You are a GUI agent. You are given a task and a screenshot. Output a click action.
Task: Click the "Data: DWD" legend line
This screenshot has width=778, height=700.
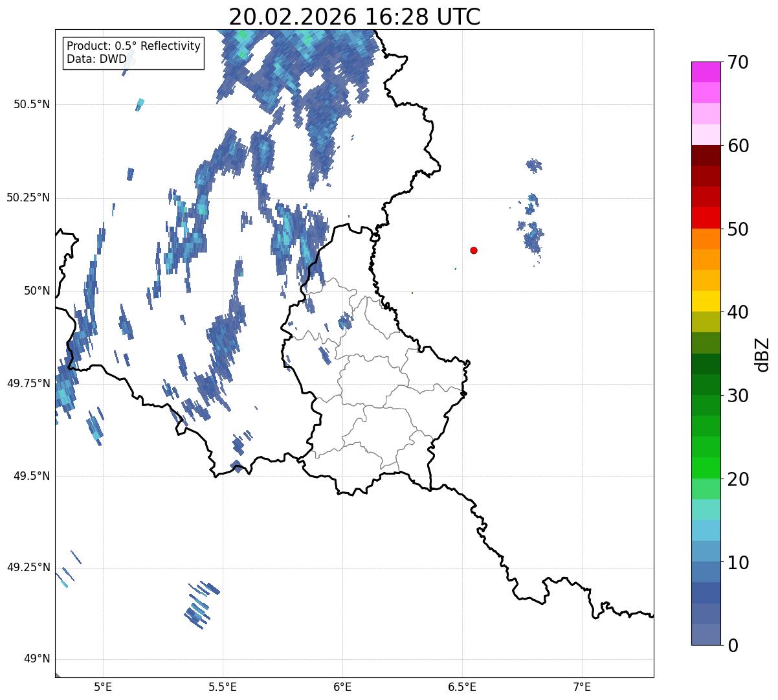point(96,60)
